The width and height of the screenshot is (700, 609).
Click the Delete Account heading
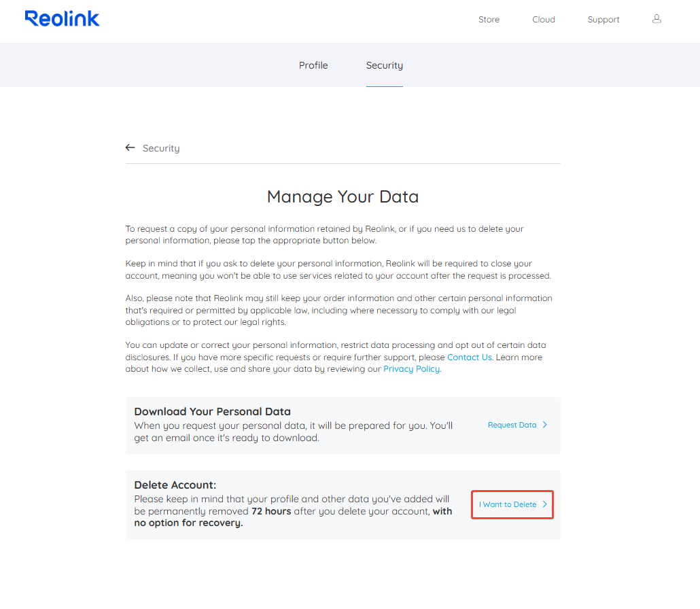[175, 485]
